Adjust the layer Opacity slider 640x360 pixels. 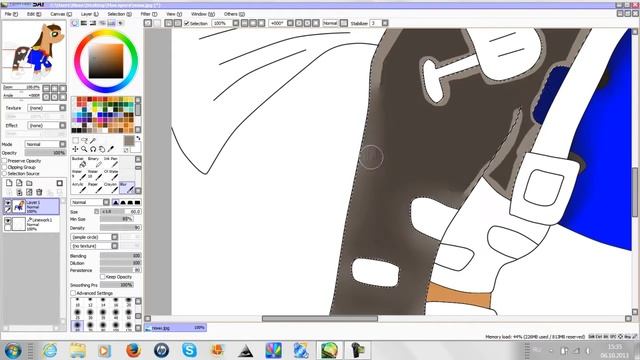point(45,153)
